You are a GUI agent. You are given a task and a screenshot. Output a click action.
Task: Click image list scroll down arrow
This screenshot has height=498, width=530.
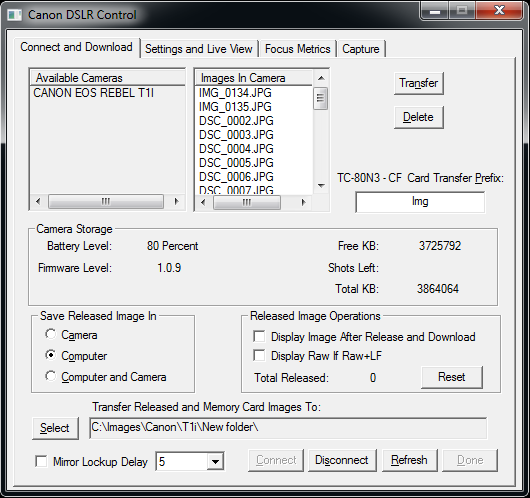coord(321,186)
